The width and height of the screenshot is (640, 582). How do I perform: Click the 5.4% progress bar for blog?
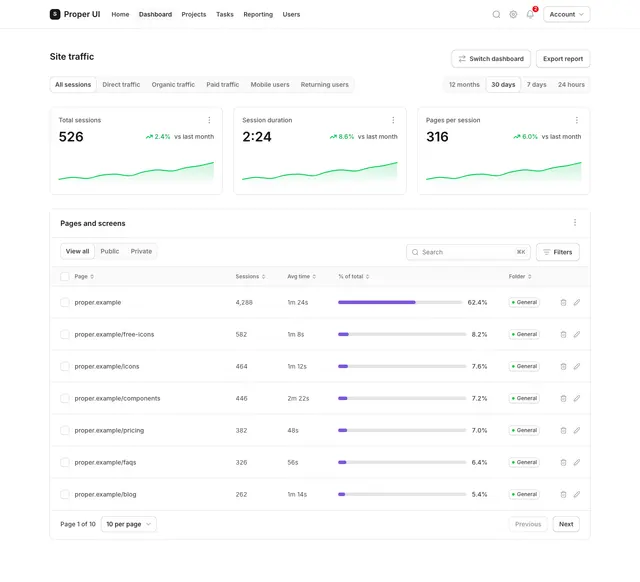click(402, 494)
